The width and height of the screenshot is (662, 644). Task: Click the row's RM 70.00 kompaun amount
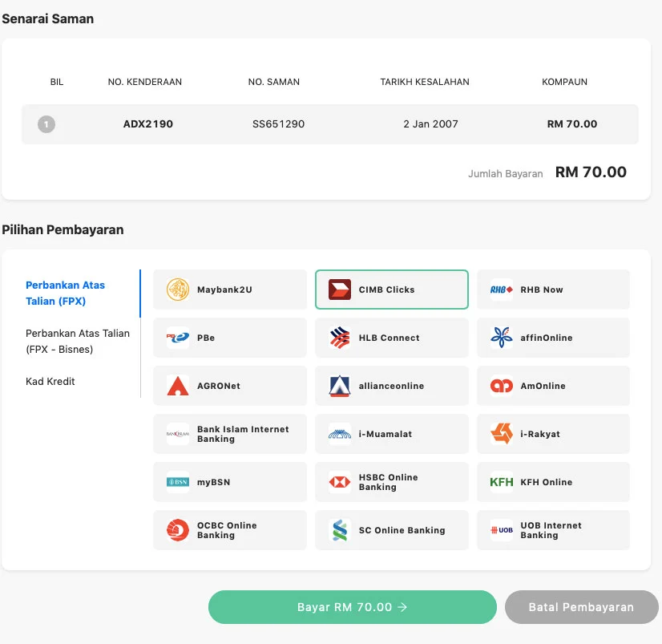tap(572, 124)
